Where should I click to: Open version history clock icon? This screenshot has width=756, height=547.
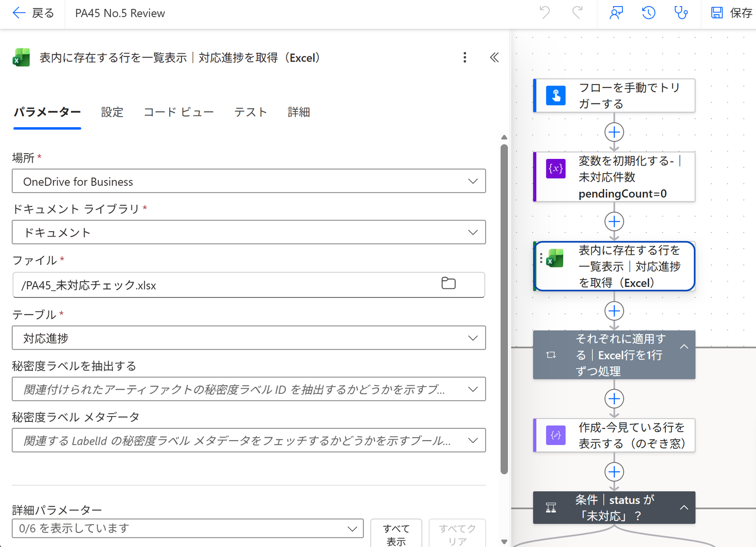[x=649, y=13]
